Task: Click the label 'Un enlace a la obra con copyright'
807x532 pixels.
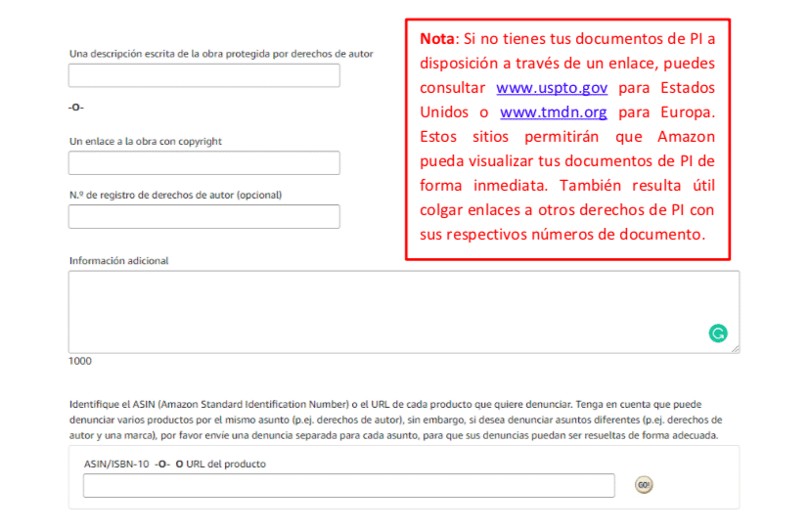Action: pos(146,142)
